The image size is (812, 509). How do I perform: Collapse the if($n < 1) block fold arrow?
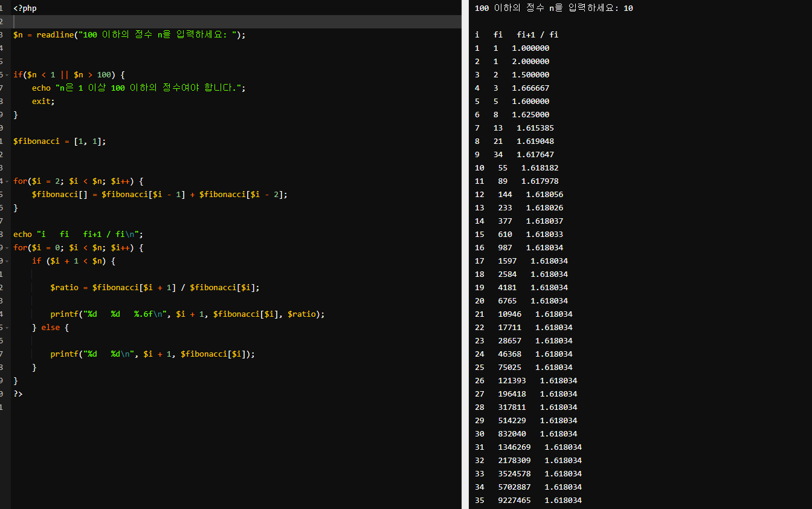[x=7, y=75]
